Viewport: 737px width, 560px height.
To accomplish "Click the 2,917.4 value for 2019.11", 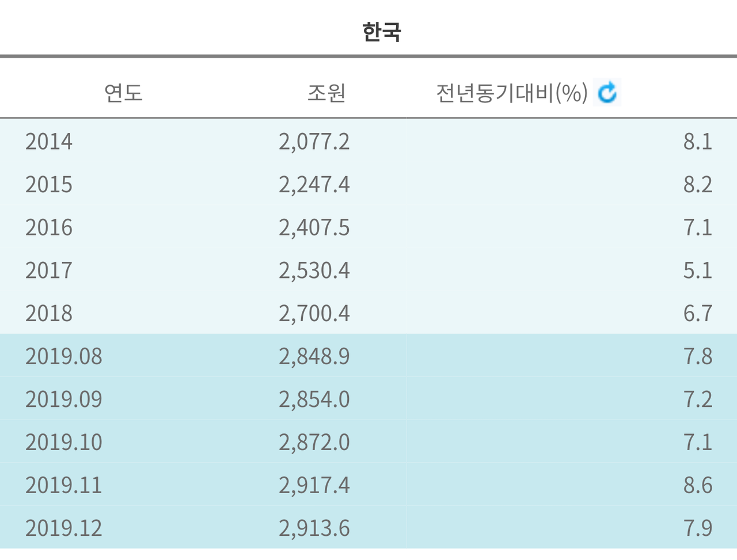I will (x=314, y=485).
